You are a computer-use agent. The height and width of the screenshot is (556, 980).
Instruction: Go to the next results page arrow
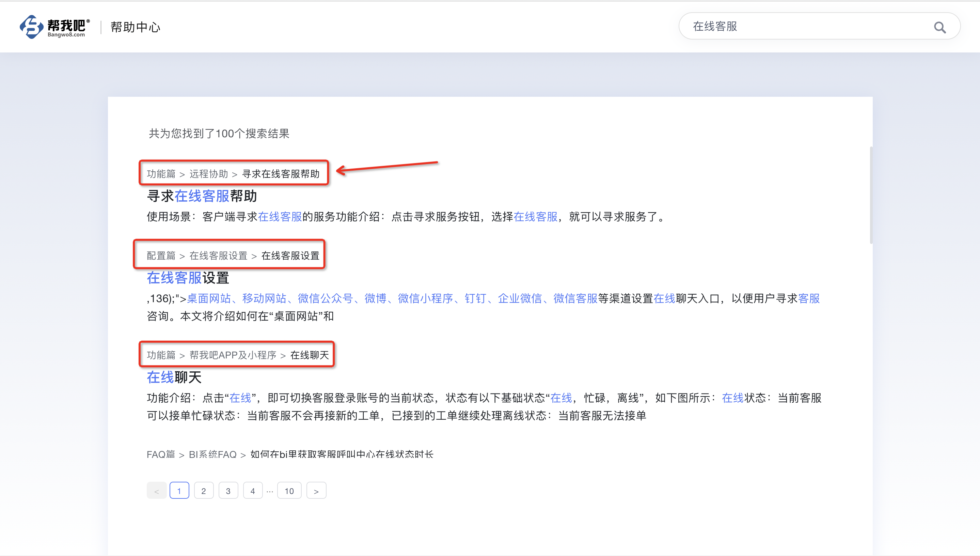click(316, 491)
